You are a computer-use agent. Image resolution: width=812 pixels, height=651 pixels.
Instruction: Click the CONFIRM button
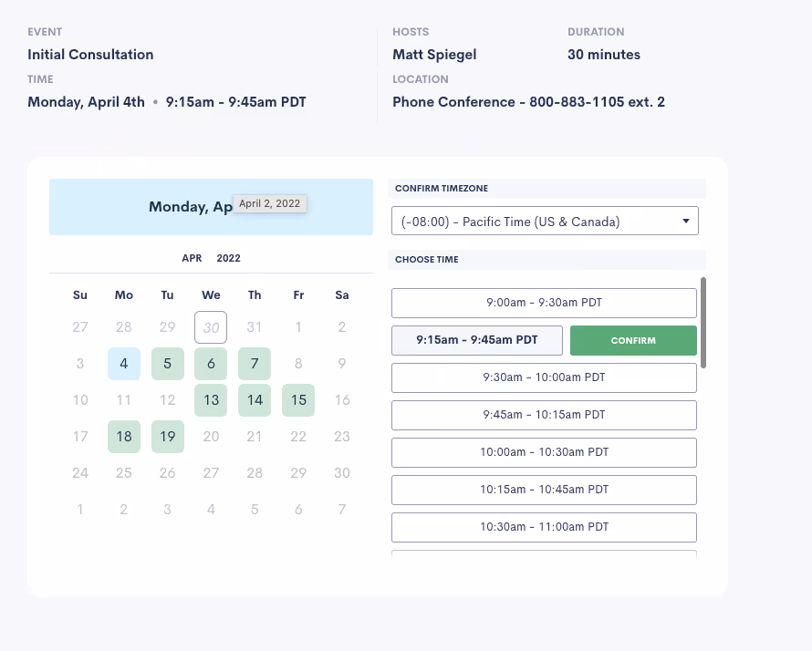coord(633,340)
